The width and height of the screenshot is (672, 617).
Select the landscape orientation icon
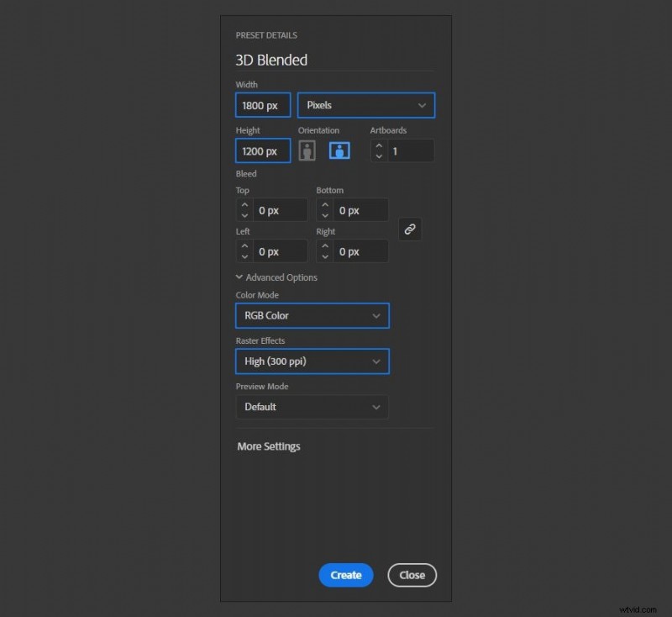pos(339,150)
